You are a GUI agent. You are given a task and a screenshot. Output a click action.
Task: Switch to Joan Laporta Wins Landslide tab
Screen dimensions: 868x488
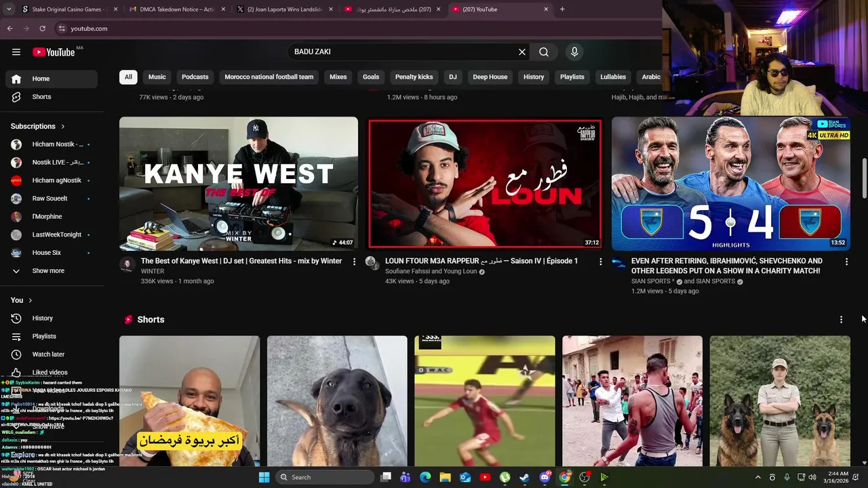285,9
